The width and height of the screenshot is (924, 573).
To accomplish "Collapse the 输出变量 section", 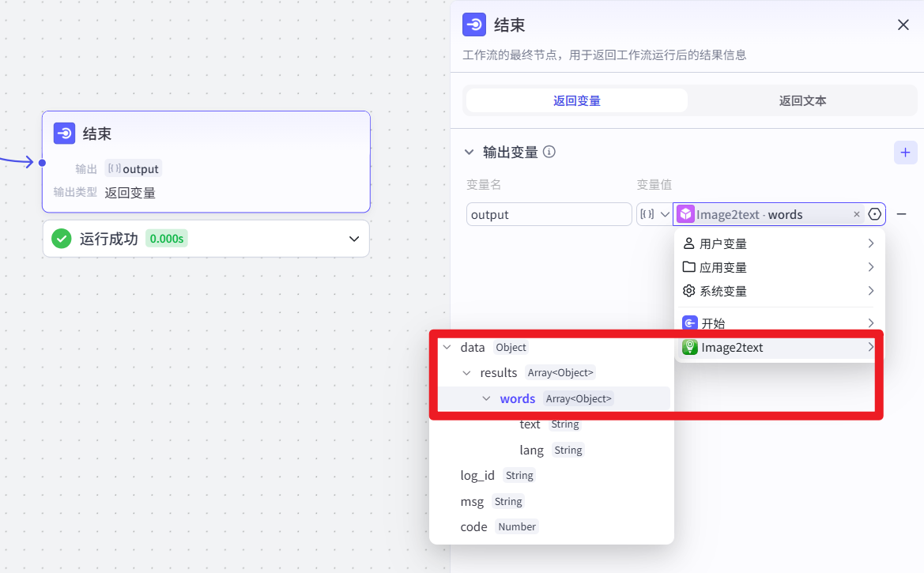I will pos(469,152).
